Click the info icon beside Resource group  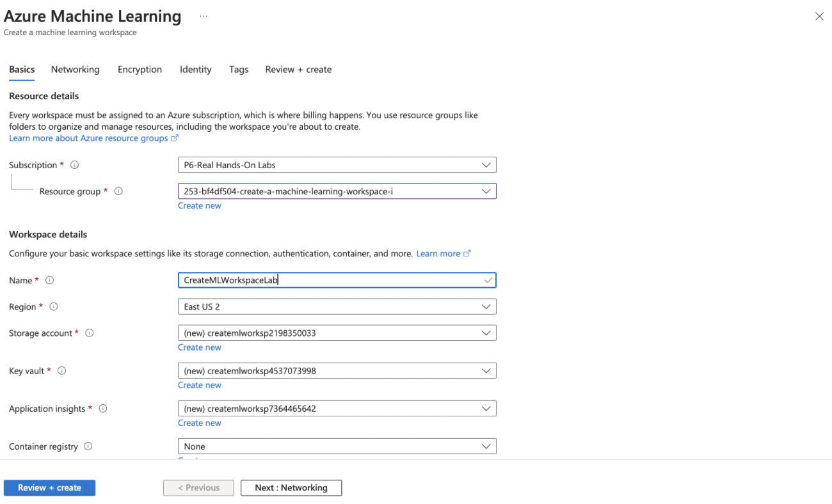pyautogui.click(x=118, y=191)
